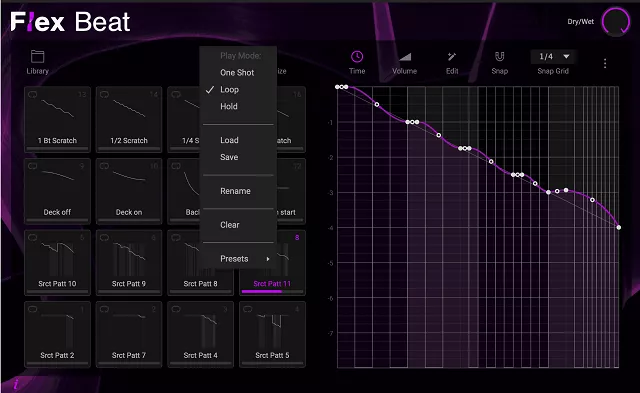Toggle loop icon on Deck off pad
The width and height of the screenshot is (640, 393).
click(32, 166)
